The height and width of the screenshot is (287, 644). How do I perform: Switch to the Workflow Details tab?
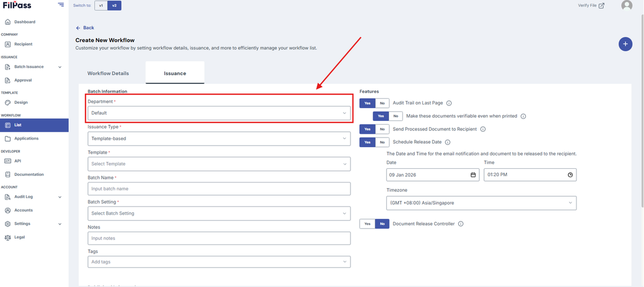tap(108, 73)
